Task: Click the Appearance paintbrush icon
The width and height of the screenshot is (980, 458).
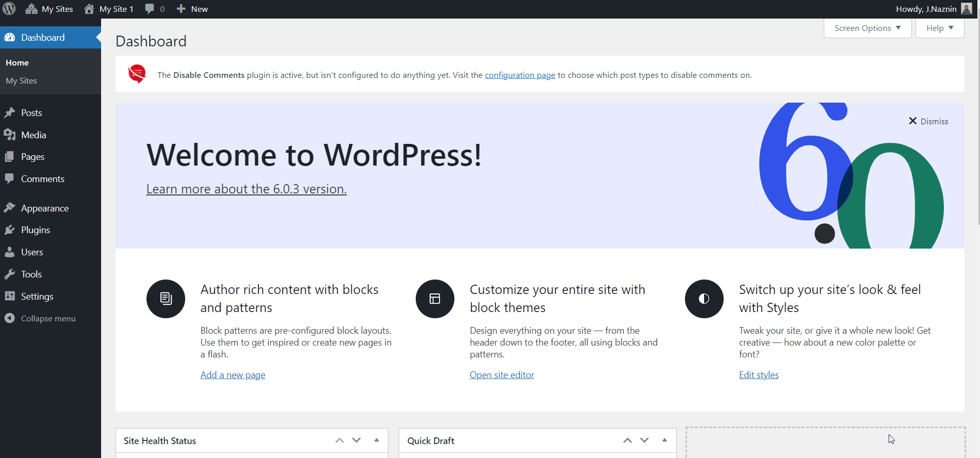Action: 10,208
